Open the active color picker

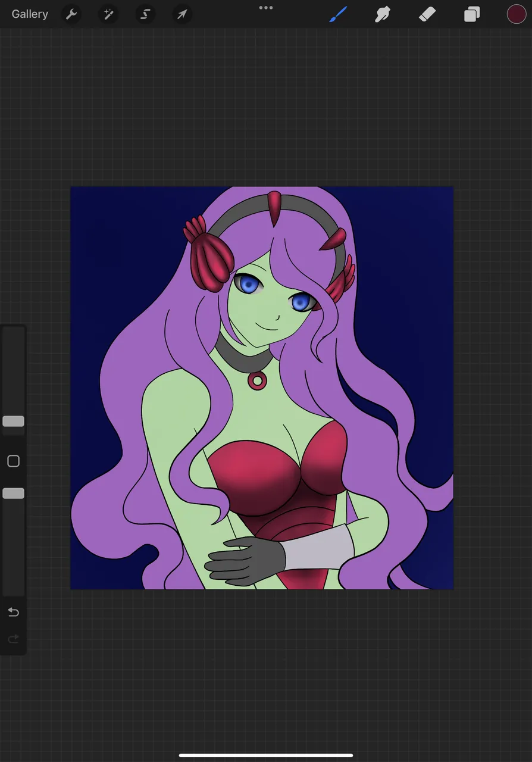click(x=517, y=14)
